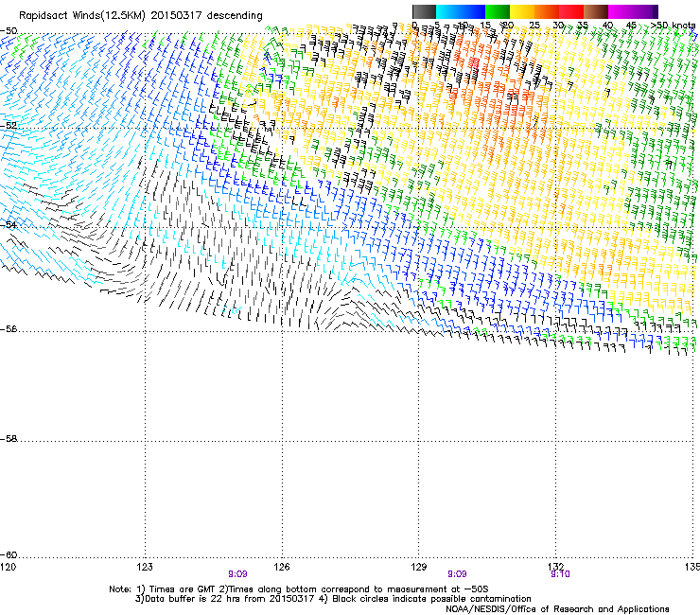Click the 'Times are GMT' note line
Viewport: 700px width, 615px height.
(299, 589)
